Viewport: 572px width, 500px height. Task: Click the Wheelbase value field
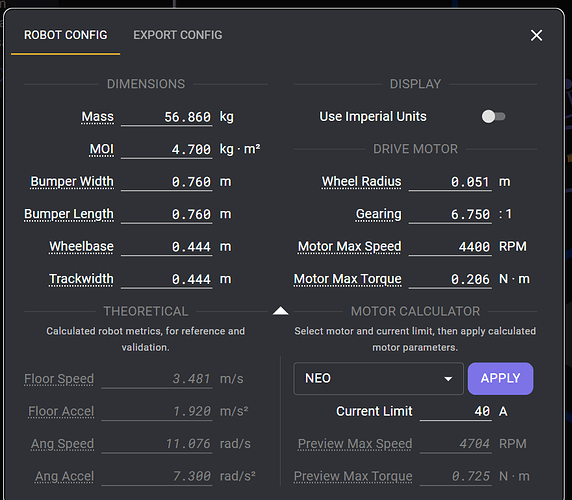point(167,247)
